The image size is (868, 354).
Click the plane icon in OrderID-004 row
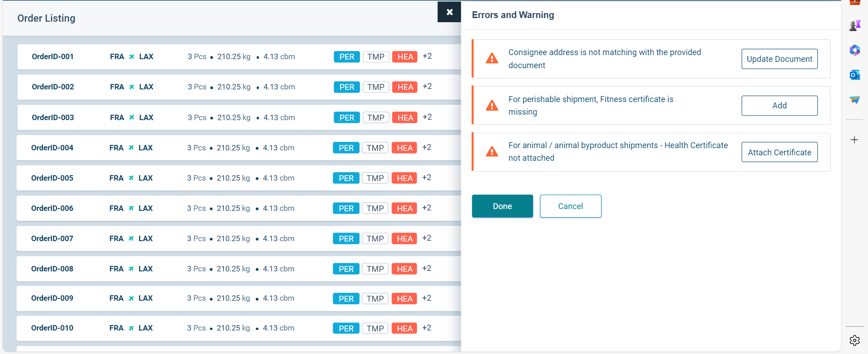(x=131, y=148)
